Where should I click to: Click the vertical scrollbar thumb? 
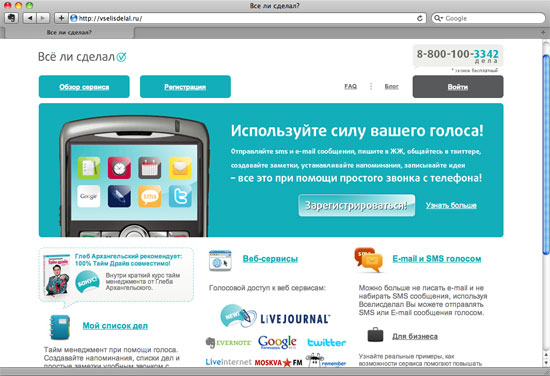[x=546, y=154]
